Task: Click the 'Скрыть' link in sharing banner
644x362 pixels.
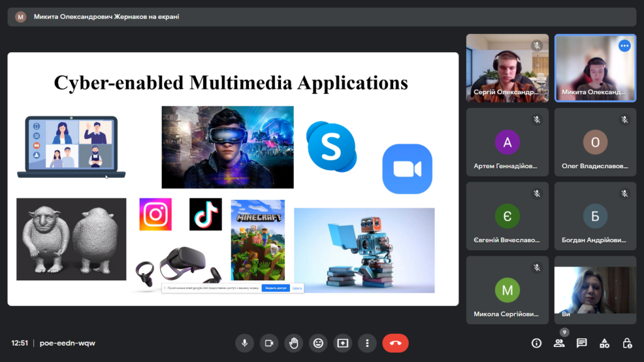Action: (x=297, y=288)
